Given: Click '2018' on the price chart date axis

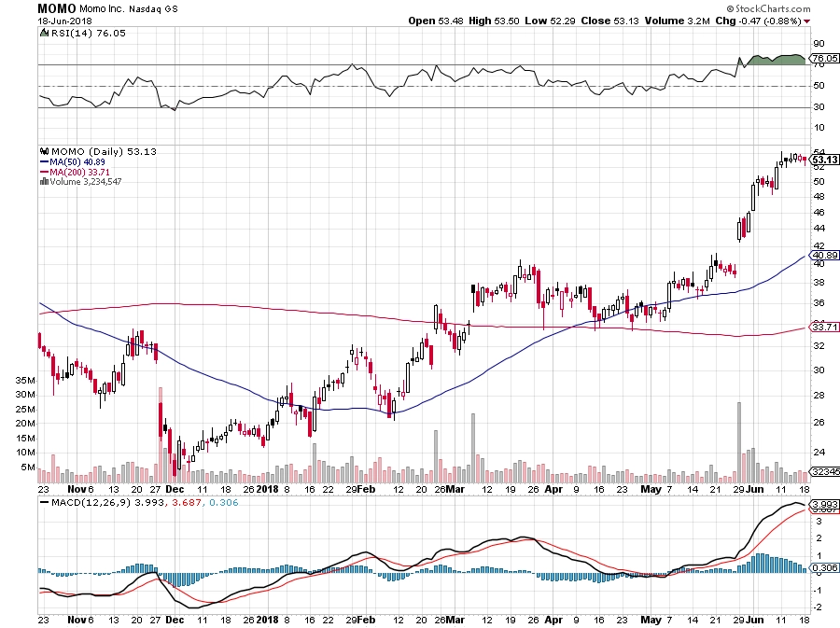Looking at the screenshot, I should (x=267, y=489).
